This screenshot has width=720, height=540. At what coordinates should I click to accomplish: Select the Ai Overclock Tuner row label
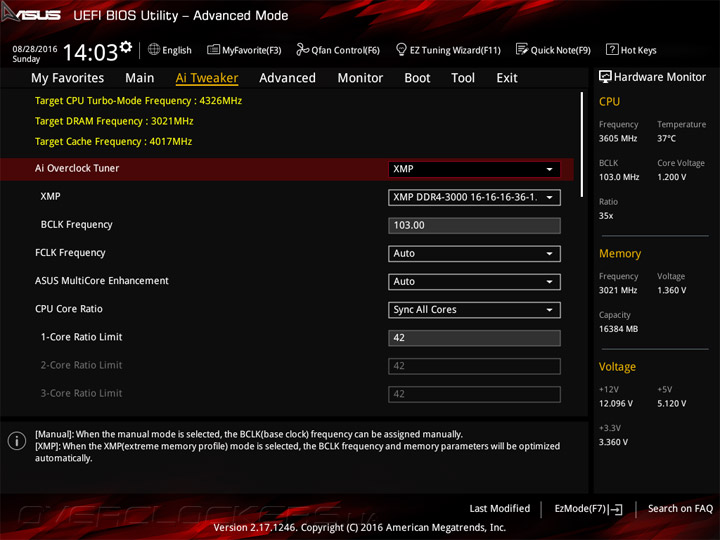pyautogui.click(x=77, y=169)
